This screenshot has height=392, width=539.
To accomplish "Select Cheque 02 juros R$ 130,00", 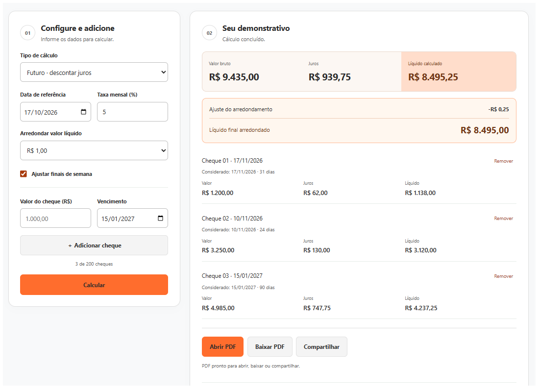I will pyautogui.click(x=317, y=250).
